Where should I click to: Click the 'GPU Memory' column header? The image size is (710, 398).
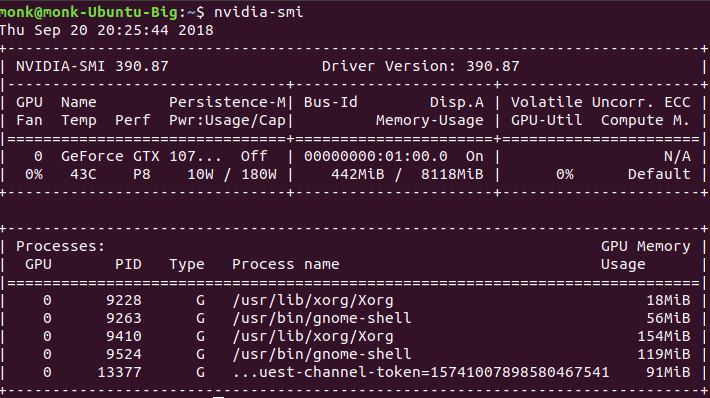pos(645,246)
